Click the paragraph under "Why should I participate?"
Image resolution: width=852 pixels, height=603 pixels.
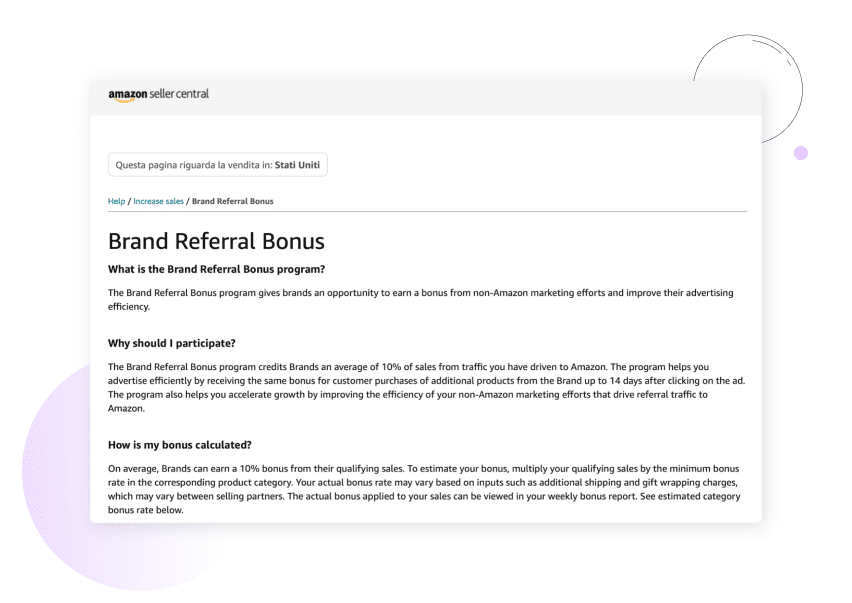tap(420, 388)
